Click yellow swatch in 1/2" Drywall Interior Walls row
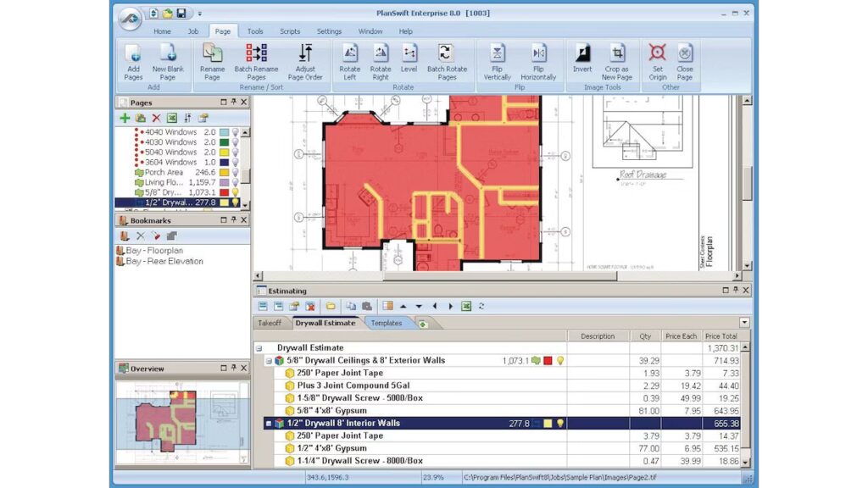 click(x=548, y=424)
